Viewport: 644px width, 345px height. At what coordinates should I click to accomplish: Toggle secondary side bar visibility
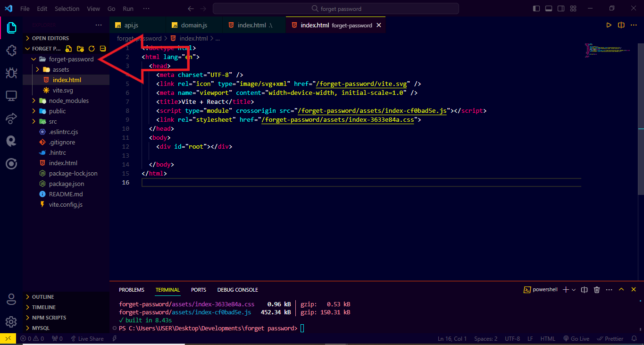click(x=561, y=8)
